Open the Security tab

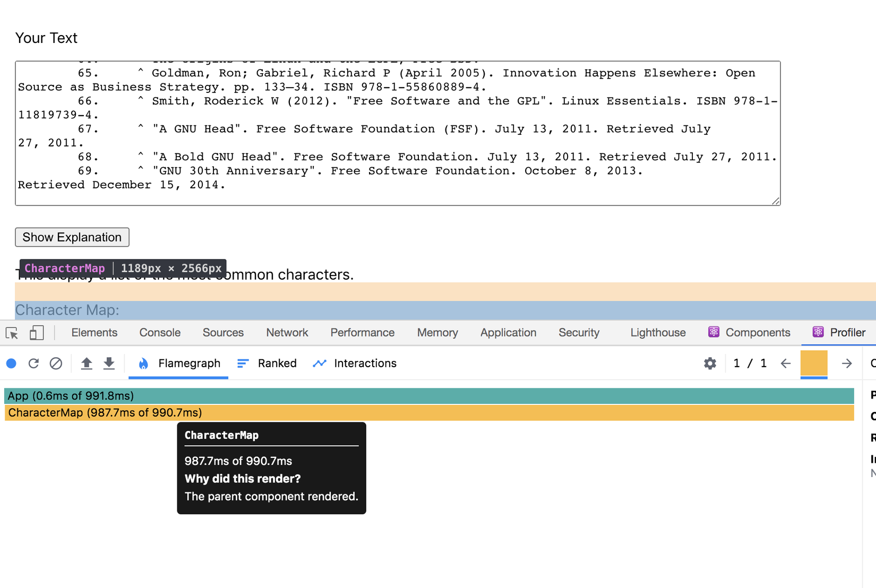pyautogui.click(x=579, y=333)
